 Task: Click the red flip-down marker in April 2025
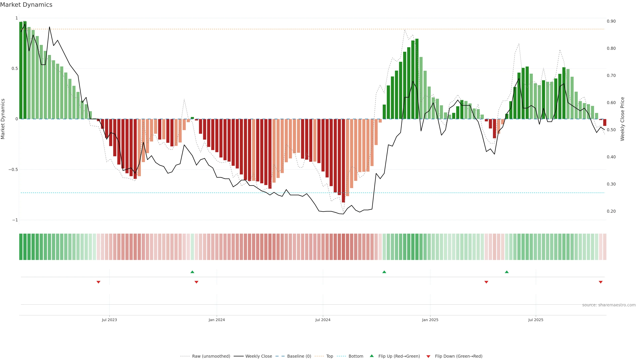(x=486, y=282)
